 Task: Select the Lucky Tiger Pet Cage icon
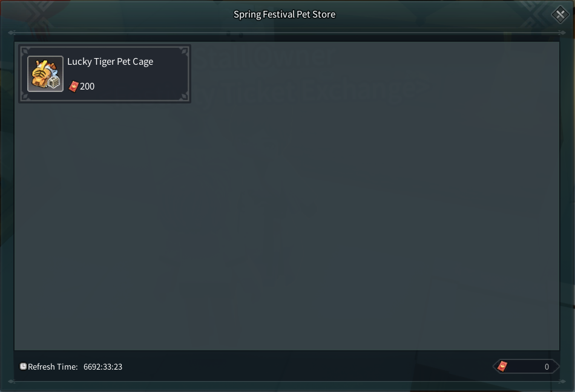tap(45, 74)
